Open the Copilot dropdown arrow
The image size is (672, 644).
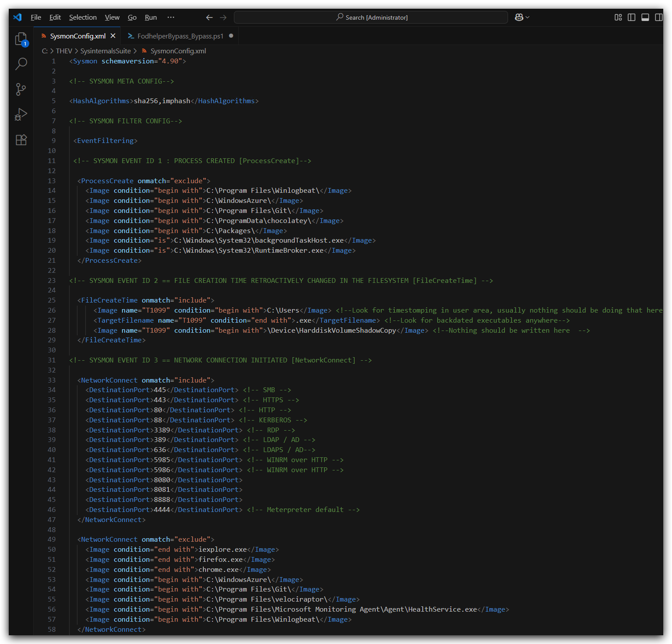coord(527,17)
